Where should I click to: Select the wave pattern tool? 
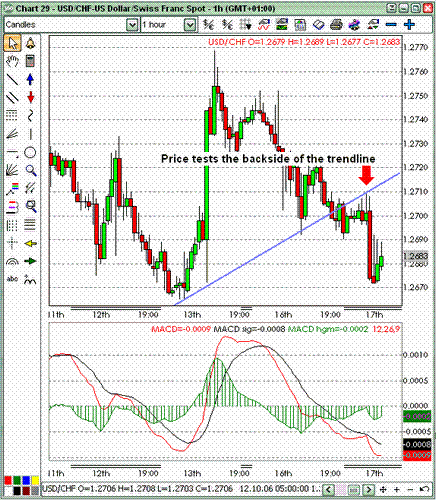click(x=30, y=279)
